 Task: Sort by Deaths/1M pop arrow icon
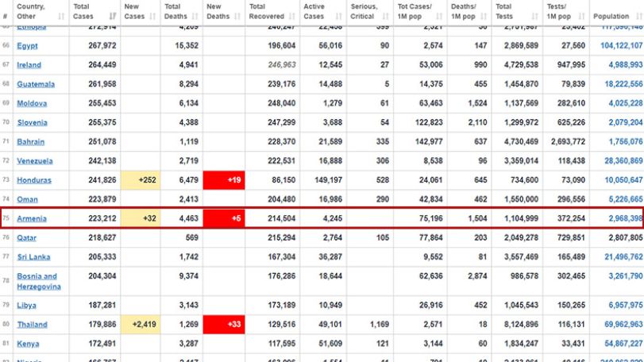(484, 17)
